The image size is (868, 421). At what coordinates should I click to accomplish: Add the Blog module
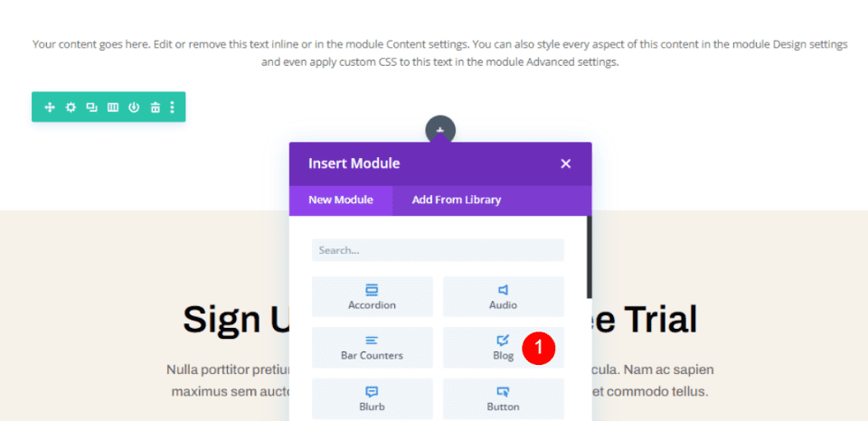pyautogui.click(x=503, y=347)
